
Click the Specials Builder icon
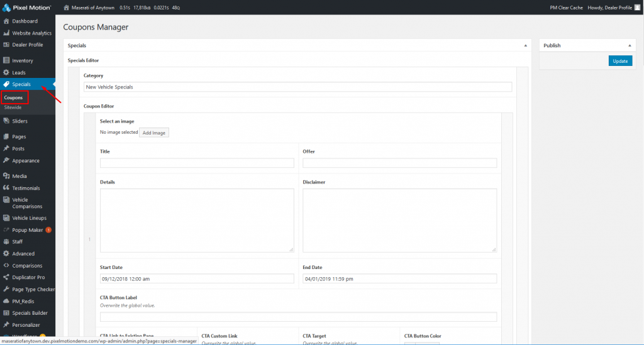(6, 313)
